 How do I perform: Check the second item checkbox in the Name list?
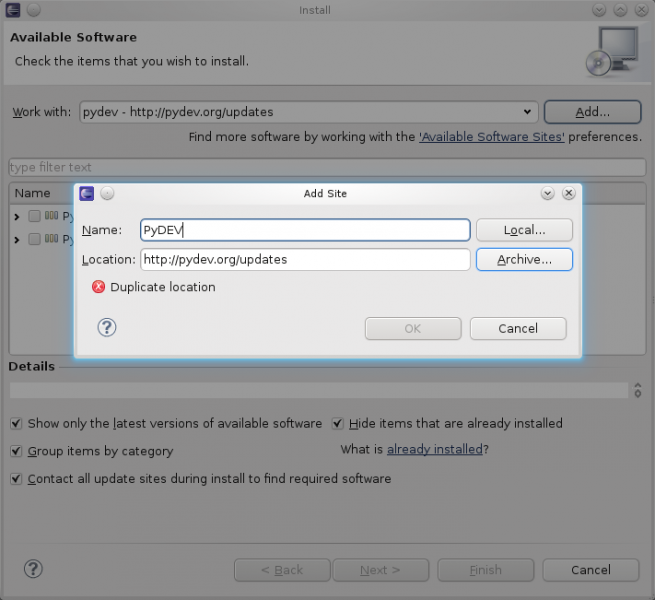click(x=34, y=239)
